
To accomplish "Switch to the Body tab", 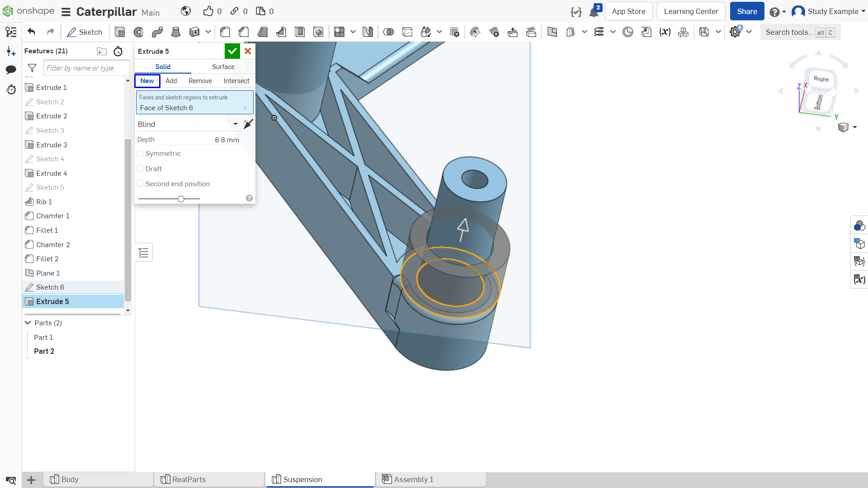I will 98,479.
